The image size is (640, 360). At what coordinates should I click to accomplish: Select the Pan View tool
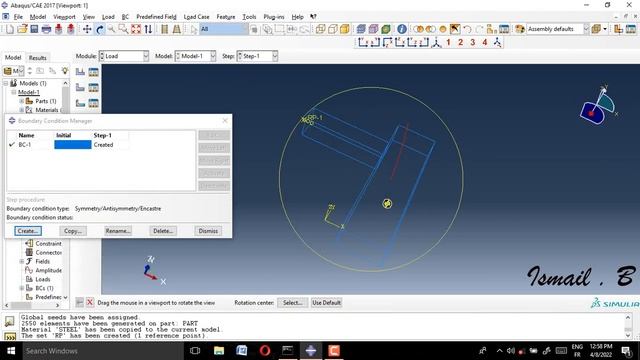coord(87,29)
